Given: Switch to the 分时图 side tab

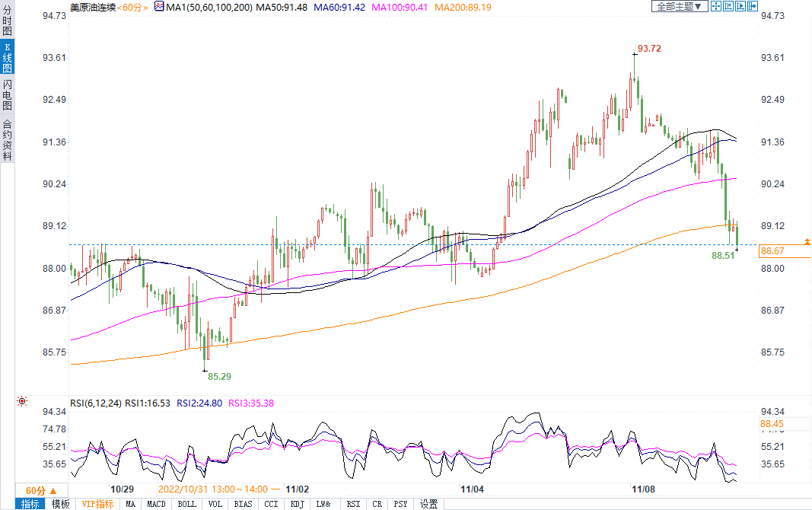Looking at the screenshot, I should pos(7,22).
